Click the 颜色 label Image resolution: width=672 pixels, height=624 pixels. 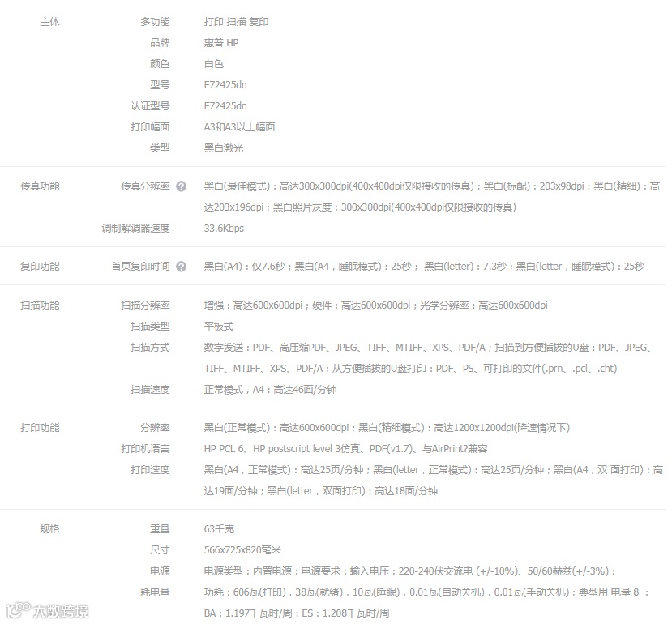tap(160, 64)
